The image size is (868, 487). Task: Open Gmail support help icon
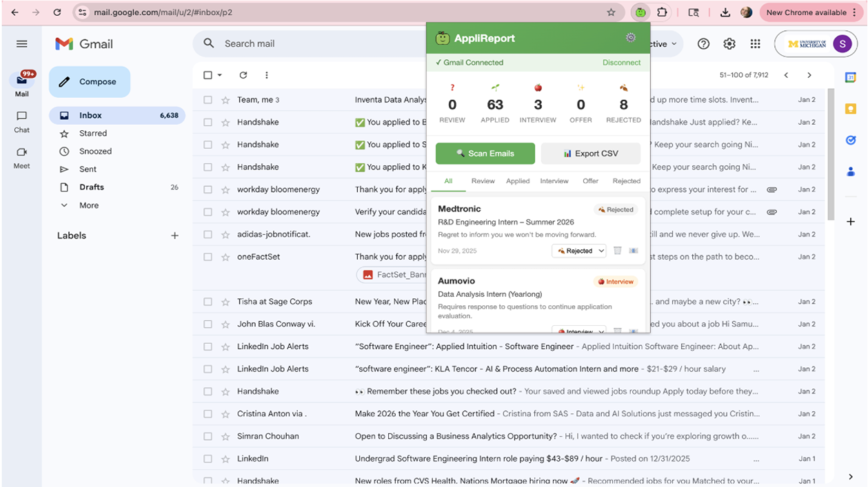pos(703,44)
